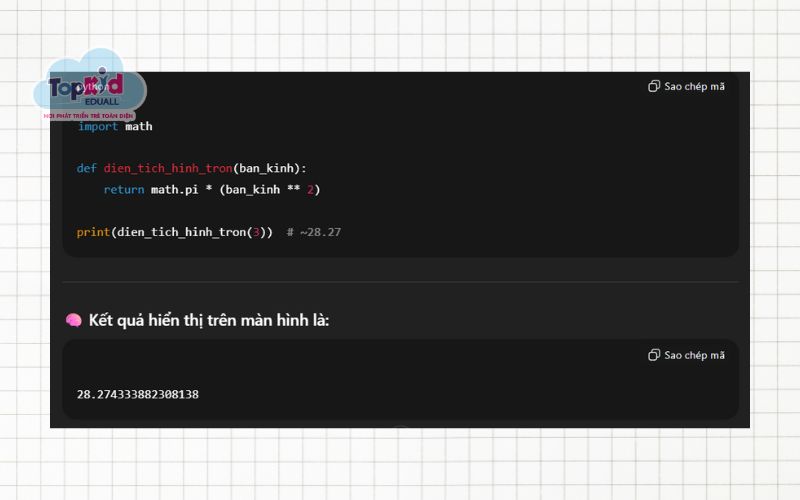Screen dimensions: 800x500
Task: Click the 'print' keyword in the last code line
Action: point(93,232)
